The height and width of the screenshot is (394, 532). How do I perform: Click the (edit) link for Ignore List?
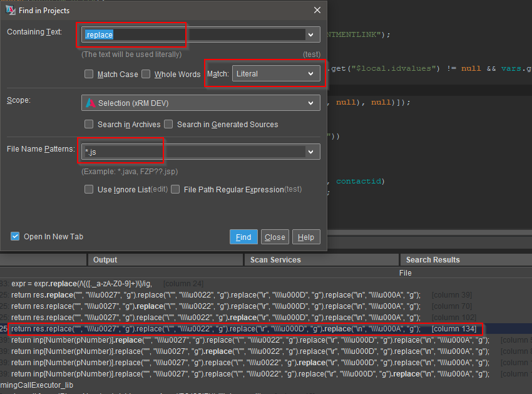pos(159,189)
